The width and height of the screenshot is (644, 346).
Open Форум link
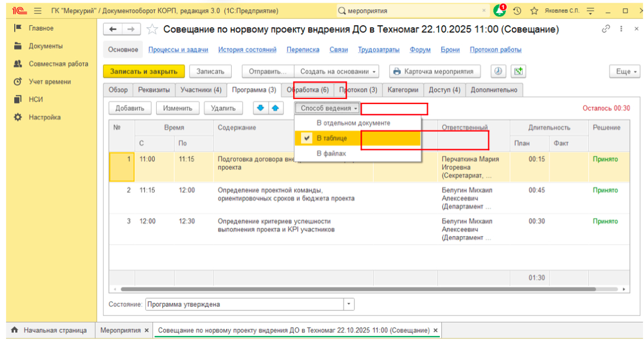pos(420,50)
